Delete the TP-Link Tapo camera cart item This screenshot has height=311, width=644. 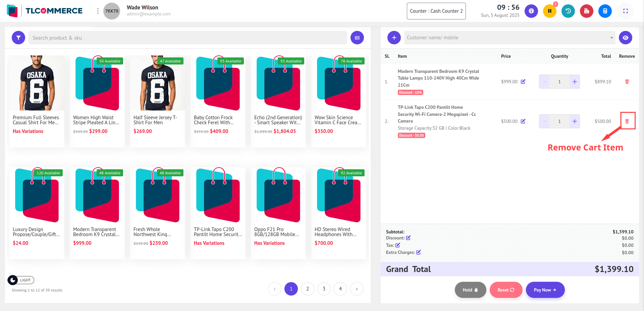pos(627,121)
